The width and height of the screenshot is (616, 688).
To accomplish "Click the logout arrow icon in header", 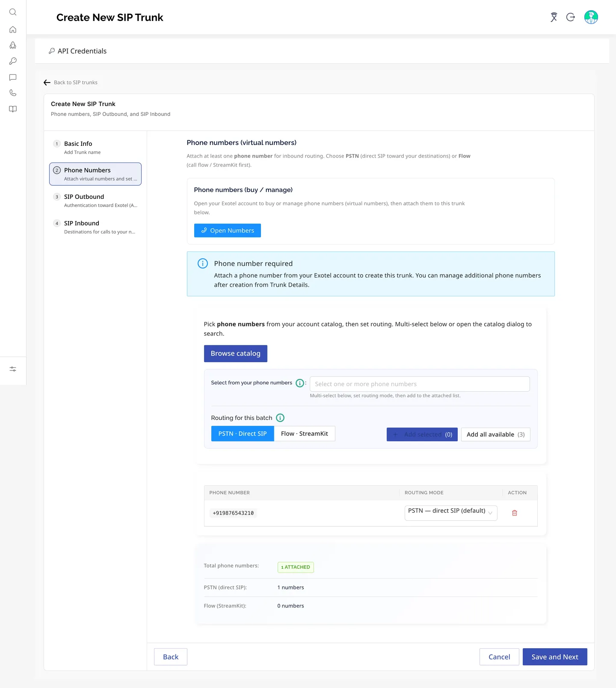I will pyautogui.click(x=571, y=17).
